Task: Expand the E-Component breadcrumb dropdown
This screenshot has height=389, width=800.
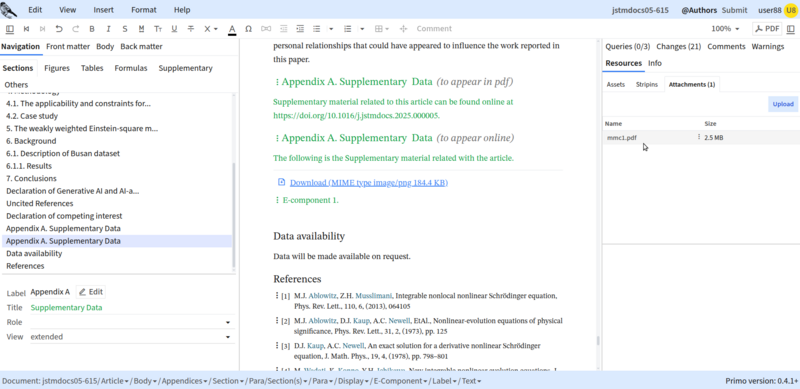Action: [x=427, y=381]
